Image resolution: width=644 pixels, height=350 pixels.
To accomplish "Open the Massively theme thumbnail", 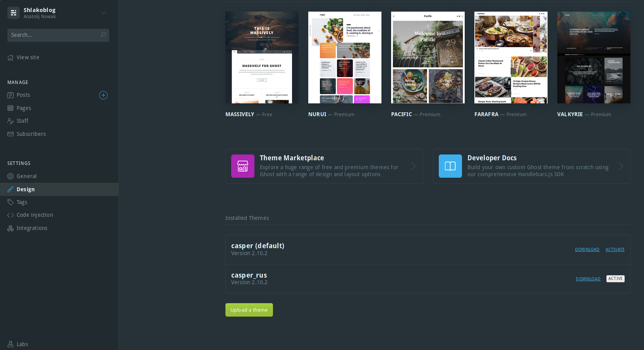I will [x=262, y=57].
